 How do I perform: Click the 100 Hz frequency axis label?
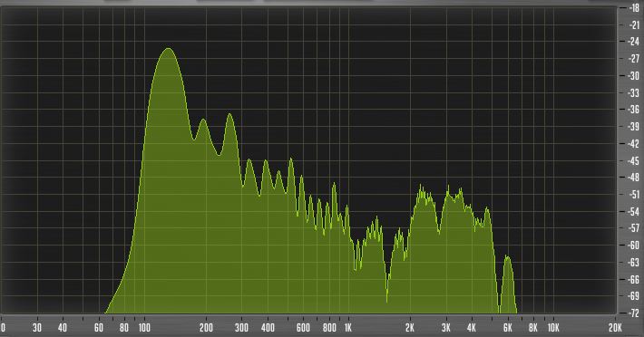coord(144,328)
